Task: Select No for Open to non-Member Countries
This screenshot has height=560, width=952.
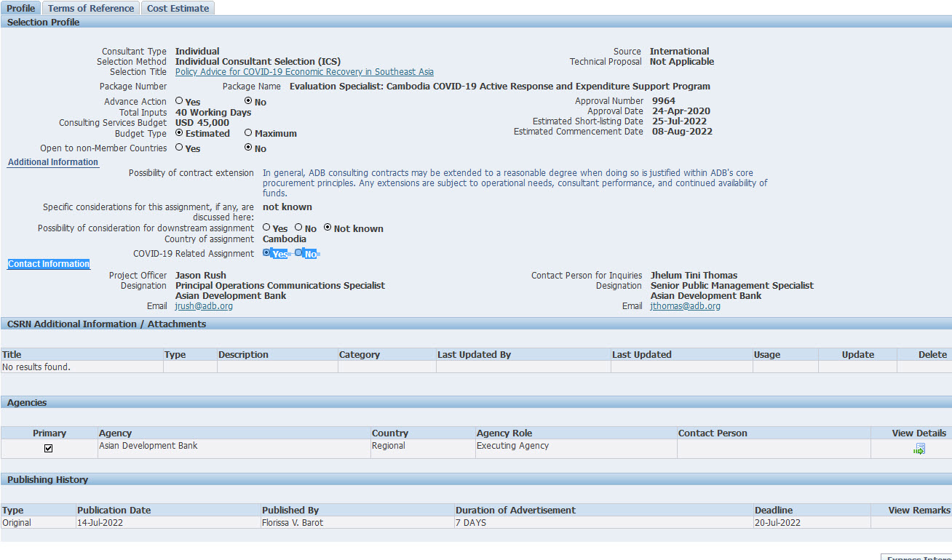Action: [248, 148]
